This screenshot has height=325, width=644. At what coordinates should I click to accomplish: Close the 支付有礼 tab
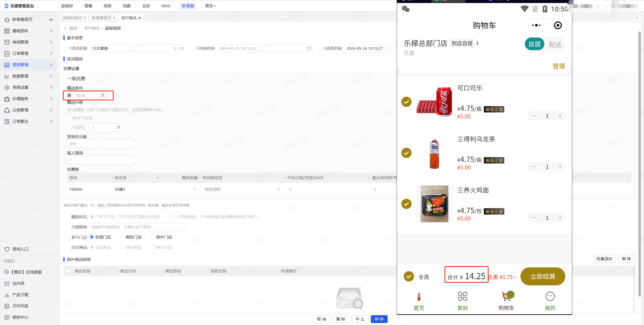(140, 18)
